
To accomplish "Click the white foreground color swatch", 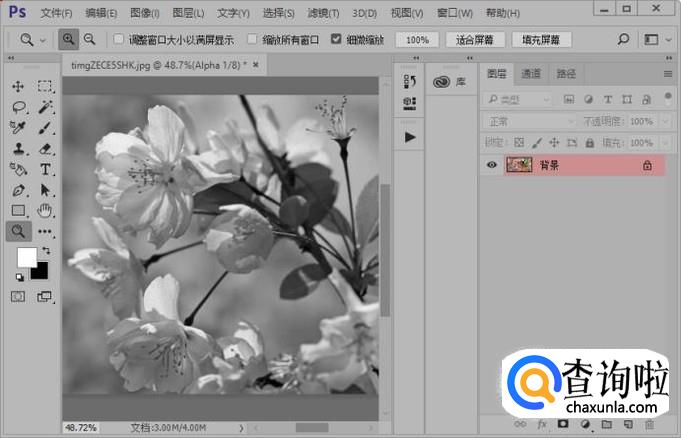I will point(26,257).
